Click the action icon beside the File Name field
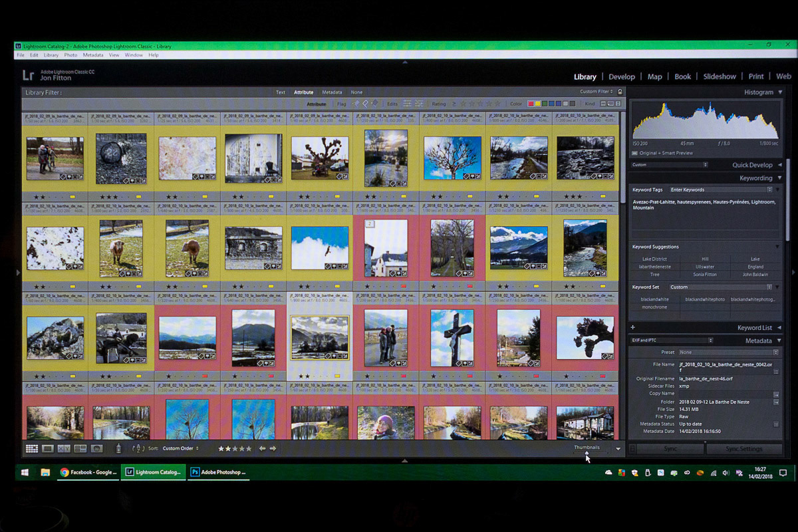The width and height of the screenshot is (798, 532). 776,372
